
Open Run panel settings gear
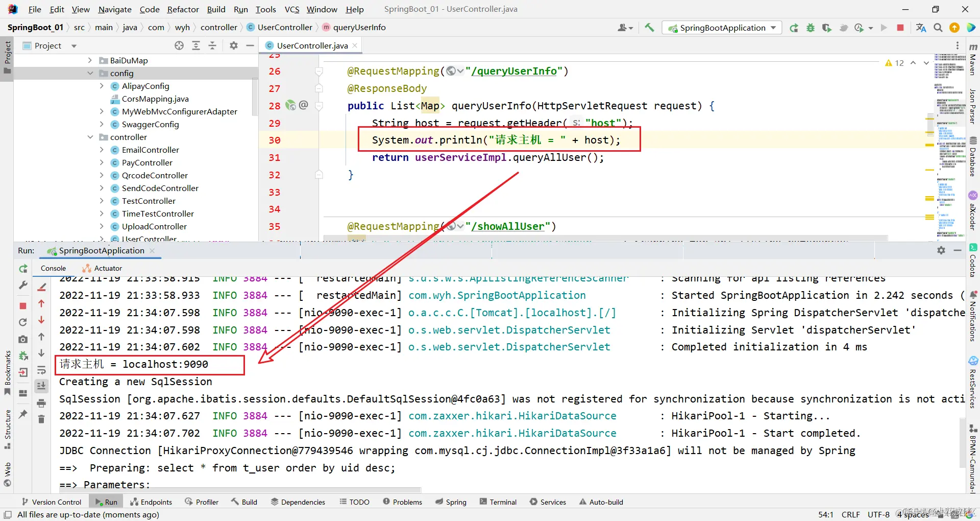tap(941, 250)
